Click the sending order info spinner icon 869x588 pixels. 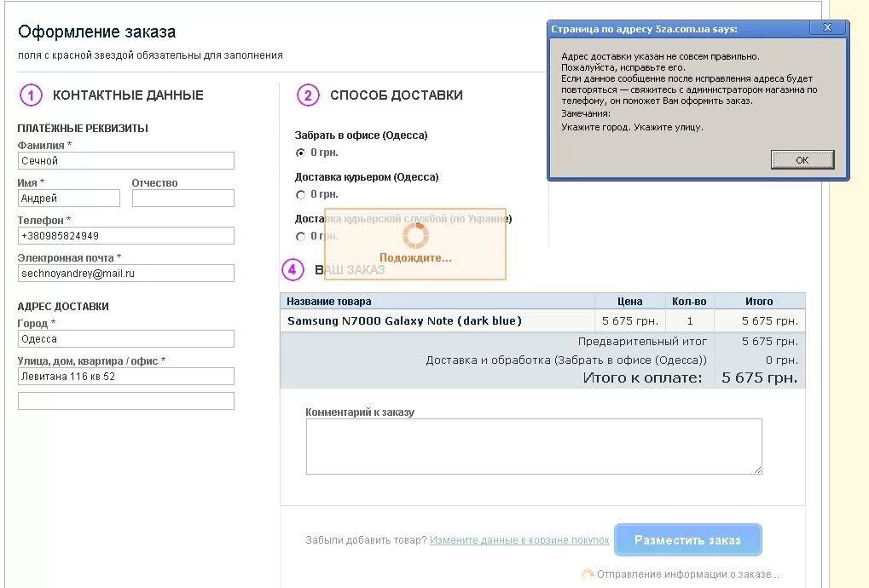pyautogui.click(x=588, y=574)
